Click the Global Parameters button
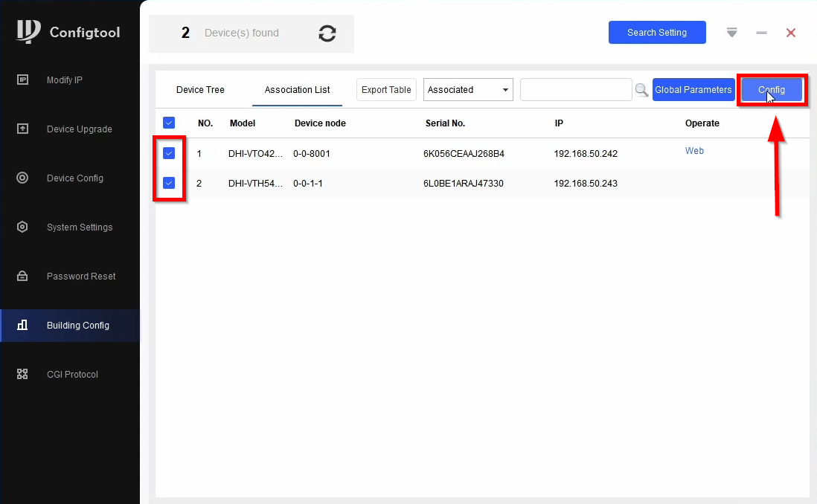 pos(693,89)
